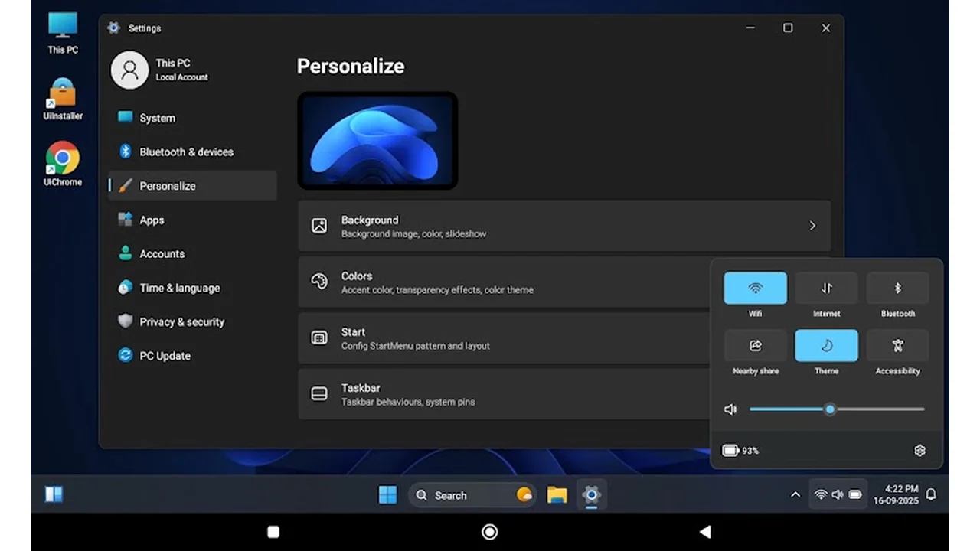Screen dimensions: 980x551
Task: Open the notification bell icon
Action: [931, 494]
